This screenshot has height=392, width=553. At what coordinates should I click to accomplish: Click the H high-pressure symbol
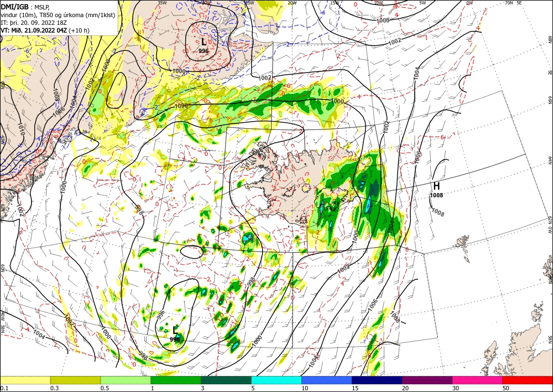click(436, 186)
